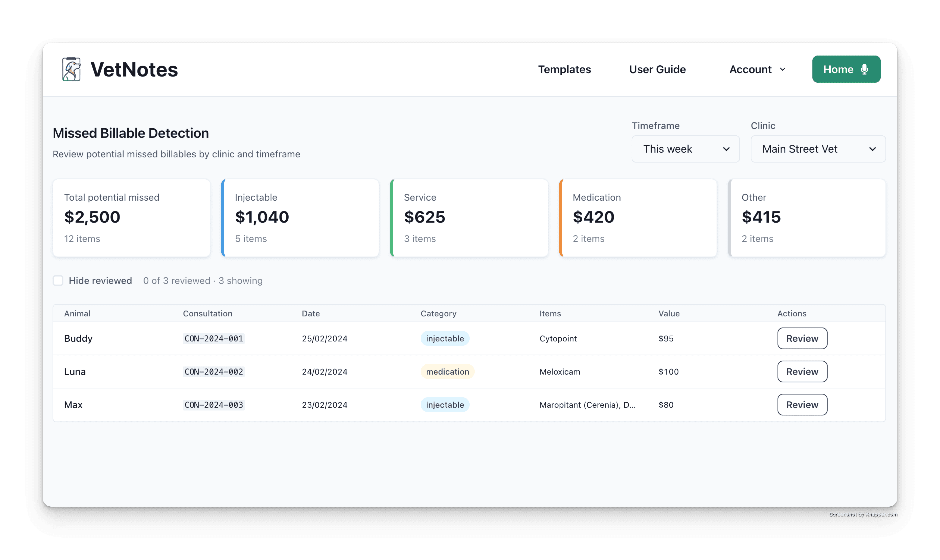Review Buddy's Cytopoint consultation
Screen dimensions: 940x560
802,339
